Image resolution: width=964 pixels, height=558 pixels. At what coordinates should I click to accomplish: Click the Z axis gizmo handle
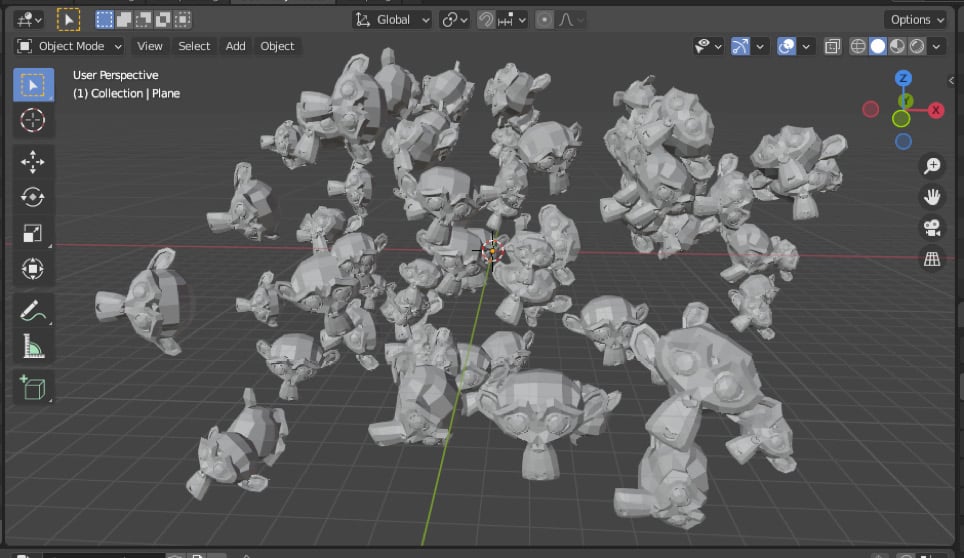pyautogui.click(x=903, y=78)
